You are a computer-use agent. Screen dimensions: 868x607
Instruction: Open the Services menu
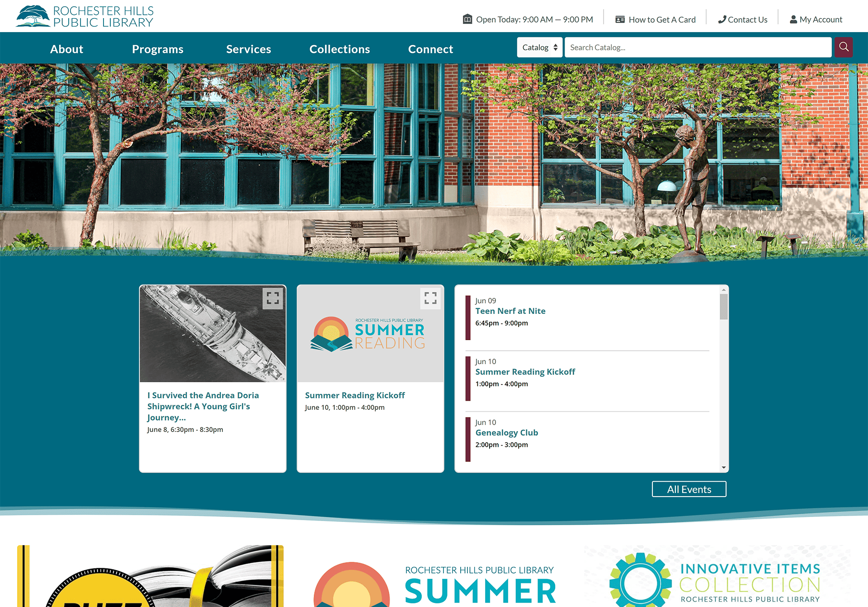249,49
